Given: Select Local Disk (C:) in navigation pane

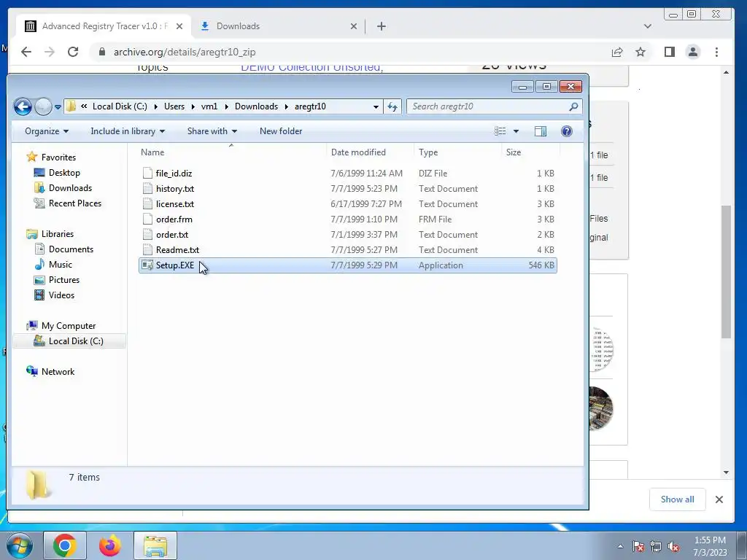Looking at the screenshot, I should tap(76, 341).
